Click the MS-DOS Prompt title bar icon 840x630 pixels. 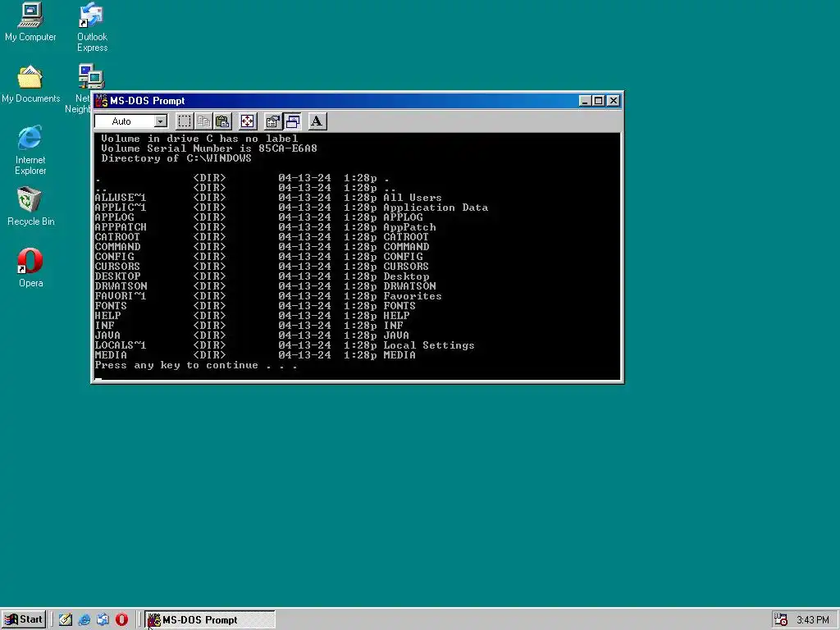coord(101,101)
